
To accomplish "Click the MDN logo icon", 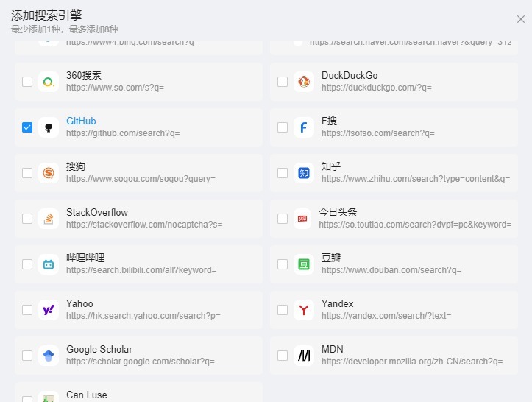I will [304, 356].
